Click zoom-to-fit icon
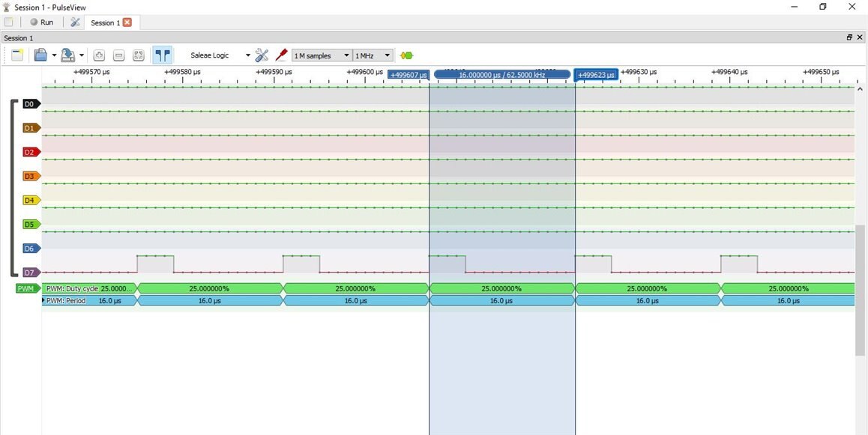Screen dimensions: 868x435 tap(138, 55)
